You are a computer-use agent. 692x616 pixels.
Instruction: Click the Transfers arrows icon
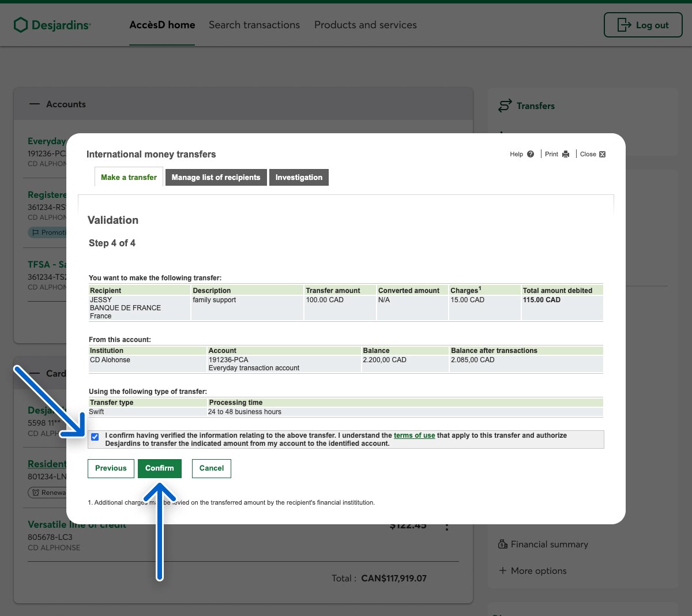tap(505, 106)
